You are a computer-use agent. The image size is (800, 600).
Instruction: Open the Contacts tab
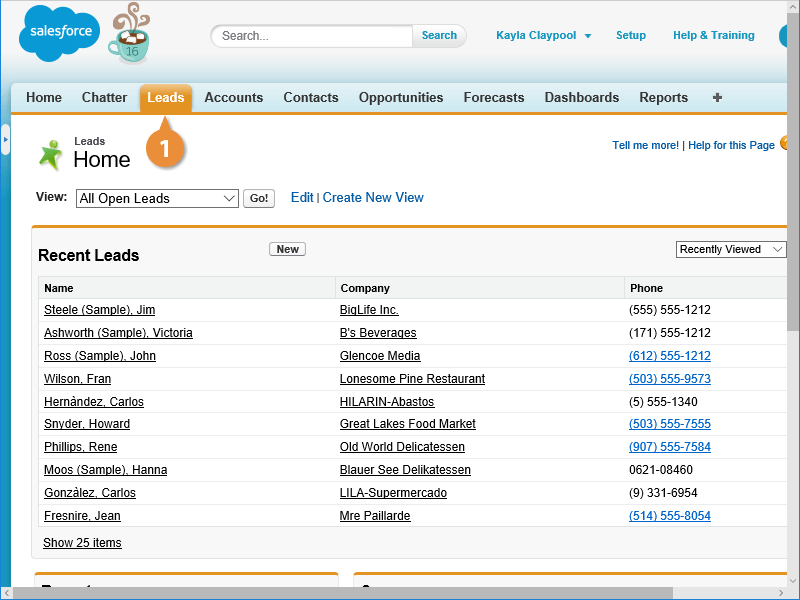point(311,97)
